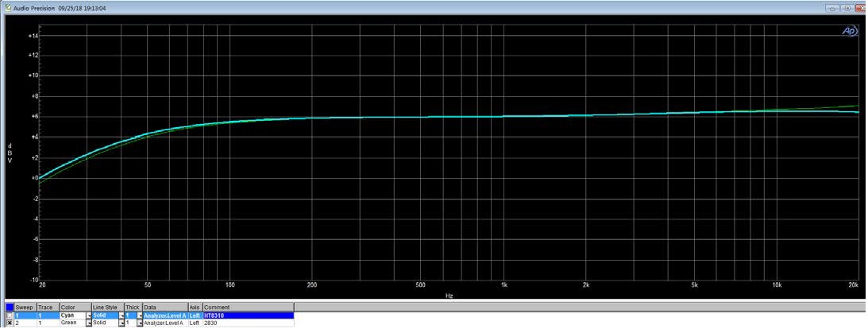Expand Line Style dropdown for the green trace
Screen dimensions: 868x329
[x=121, y=323]
